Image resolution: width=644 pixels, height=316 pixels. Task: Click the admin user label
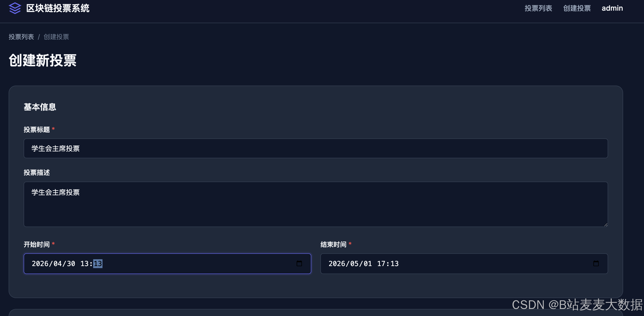612,8
